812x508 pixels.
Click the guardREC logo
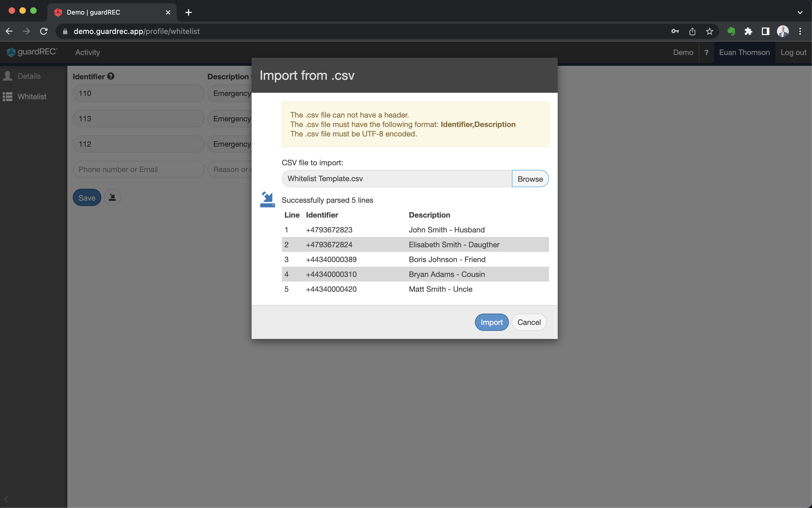(x=32, y=52)
